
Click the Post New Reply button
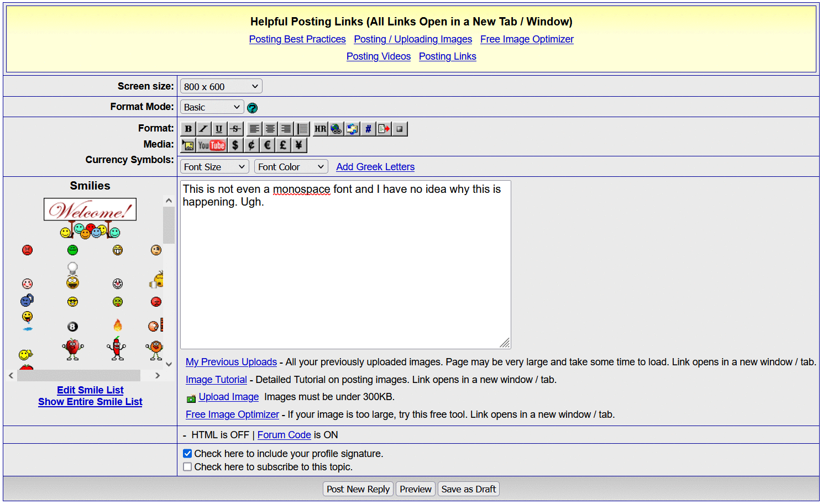(x=358, y=489)
